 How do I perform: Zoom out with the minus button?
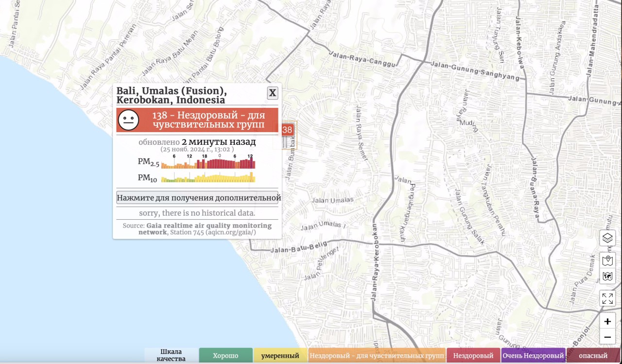[x=607, y=336]
